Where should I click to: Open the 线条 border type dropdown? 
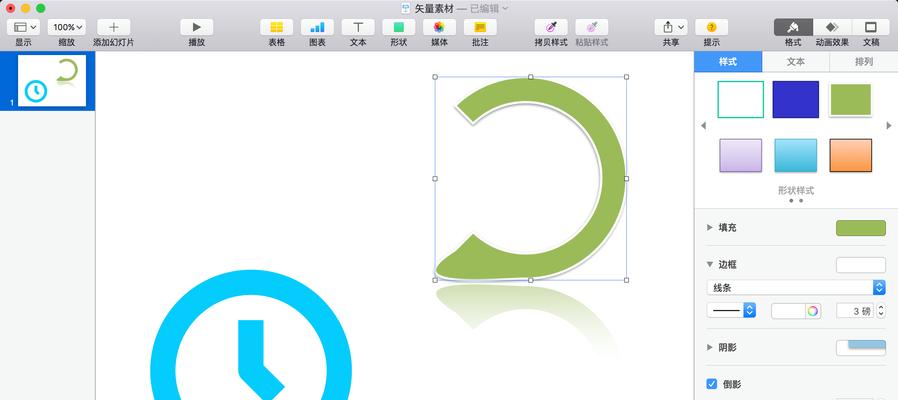(796, 287)
